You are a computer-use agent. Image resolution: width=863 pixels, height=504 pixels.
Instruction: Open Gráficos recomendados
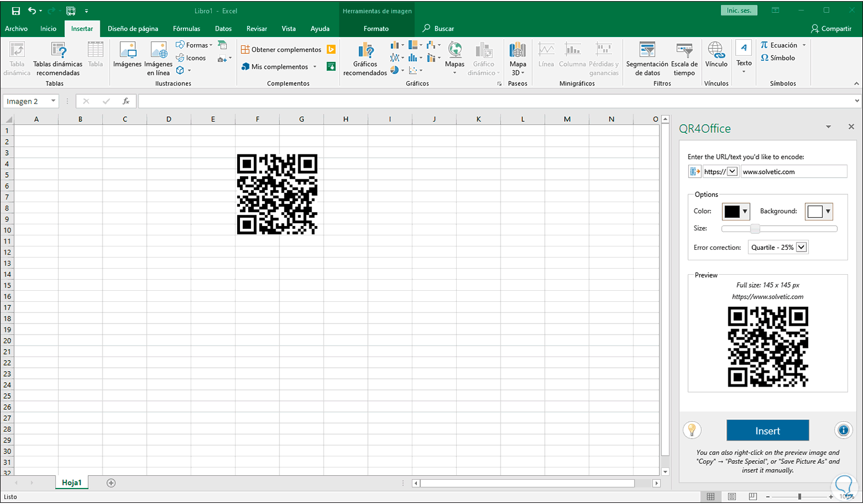coord(365,59)
